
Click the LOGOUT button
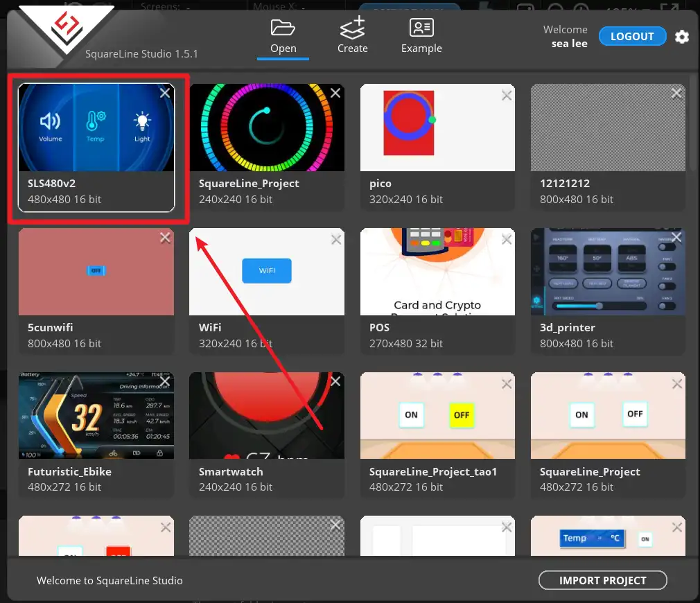pyautogui.click(x=632, y=36)
